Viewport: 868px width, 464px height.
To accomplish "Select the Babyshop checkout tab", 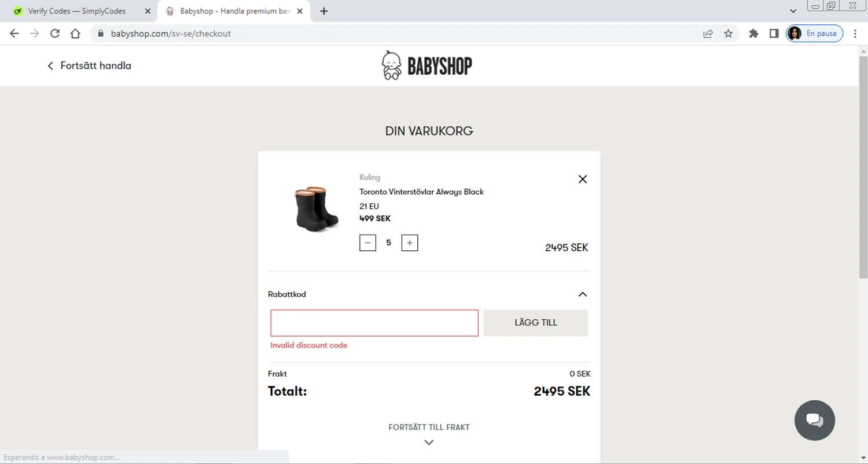I will click(x=234, y=11).
